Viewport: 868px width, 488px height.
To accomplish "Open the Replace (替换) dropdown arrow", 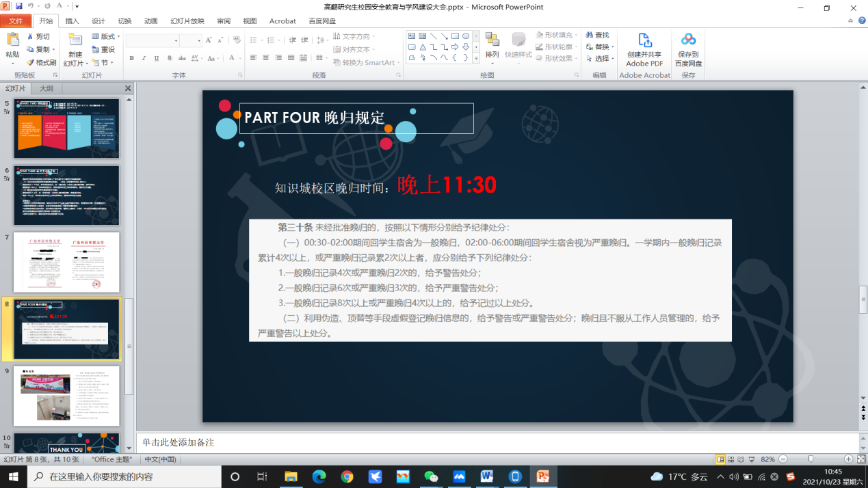I will (612, 47).
